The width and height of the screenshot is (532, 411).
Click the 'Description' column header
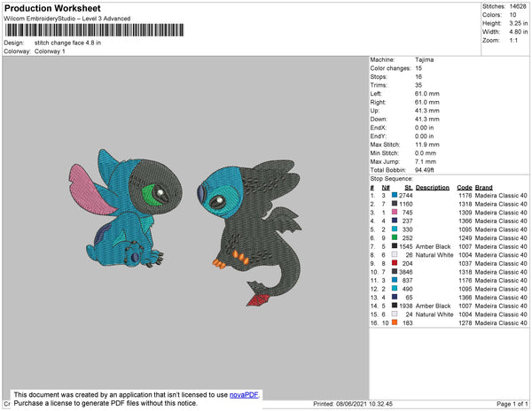click(433, 188)
